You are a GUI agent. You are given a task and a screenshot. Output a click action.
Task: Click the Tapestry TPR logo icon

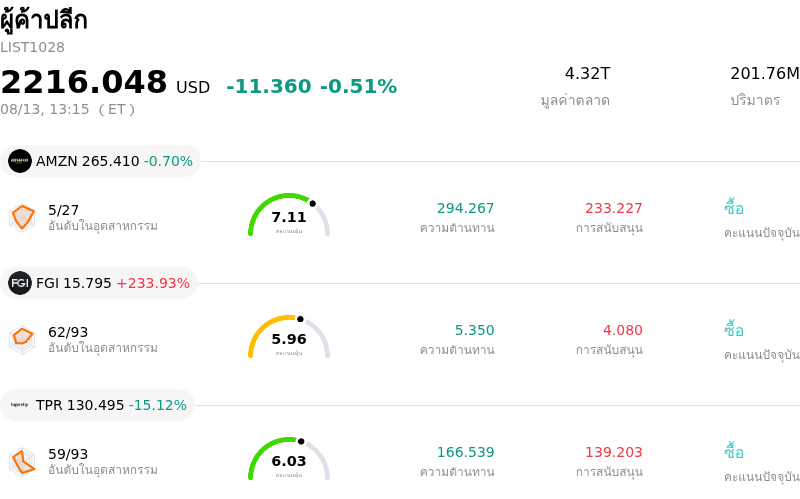click(x=20, y=405)
